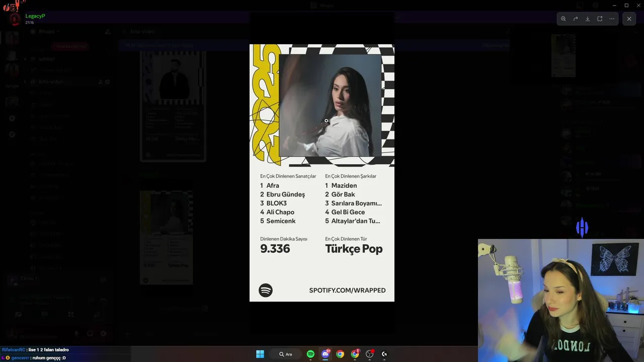
Task: Open OBS Studio from the taskbar
Action: 370,354
